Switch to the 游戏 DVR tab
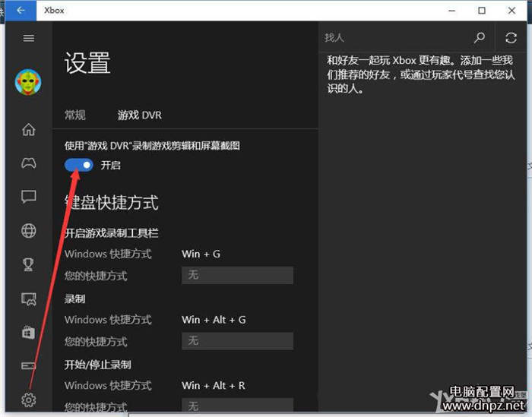The height and width of the screenshot is (417, 532). pos(139,115)
